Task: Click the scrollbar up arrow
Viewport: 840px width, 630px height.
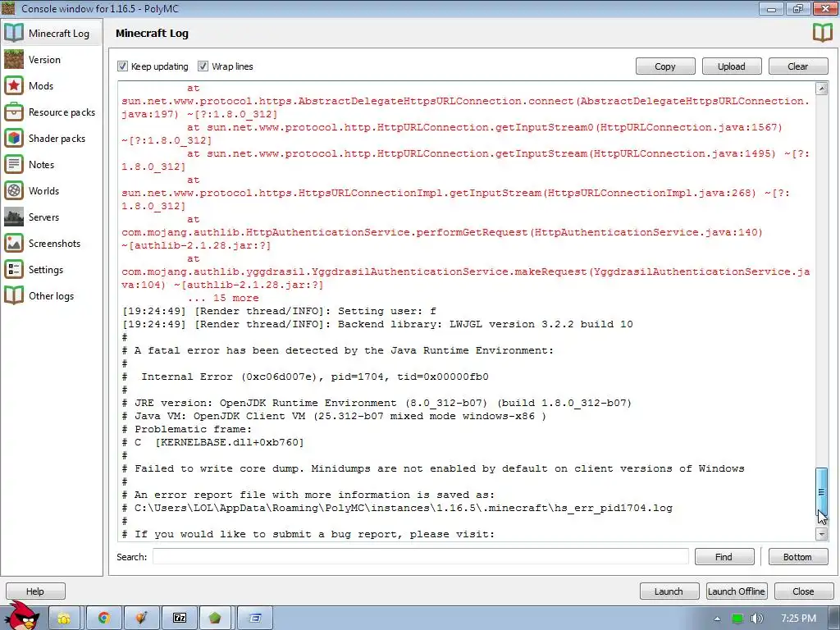Action: pyautogui.click(x=821, y=89)
